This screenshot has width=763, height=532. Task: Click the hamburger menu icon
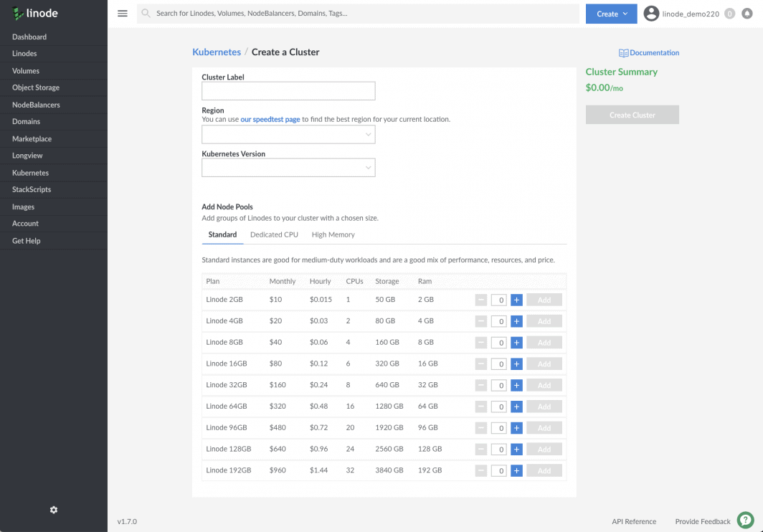[123, 14]
